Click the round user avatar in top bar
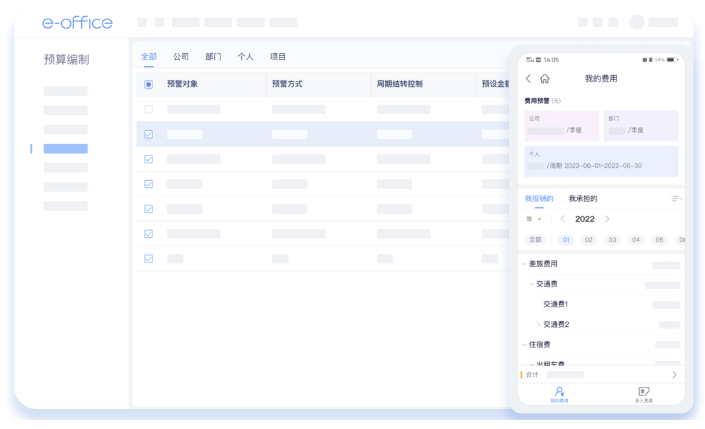The width and height of the screenshot is (705, 429). 637,22
